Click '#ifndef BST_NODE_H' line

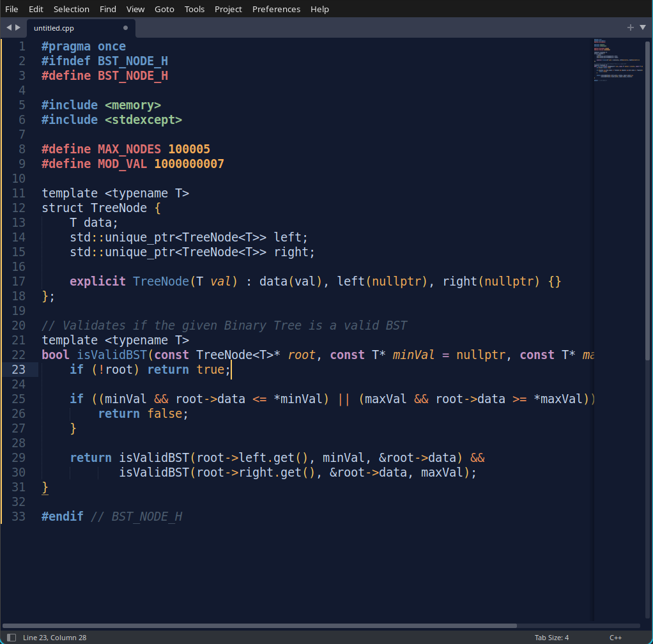[x=105, y=61]
